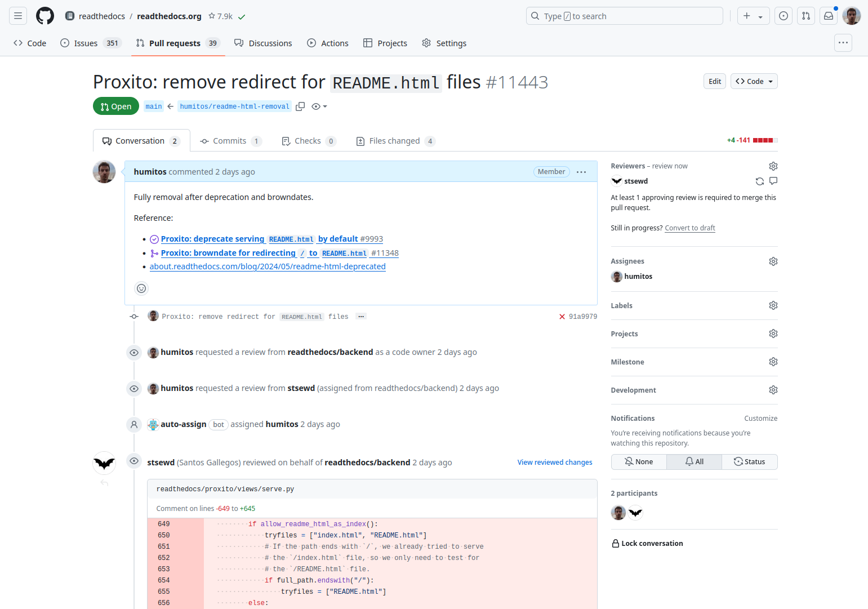Re-request review from stsewd icon

click(760, 181)
